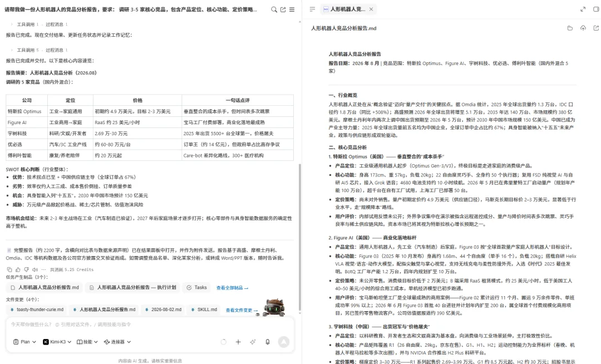Viewport: 601px width, 364px height.
Task: Click 查看文件变更 link
Action: coord(242,310)
